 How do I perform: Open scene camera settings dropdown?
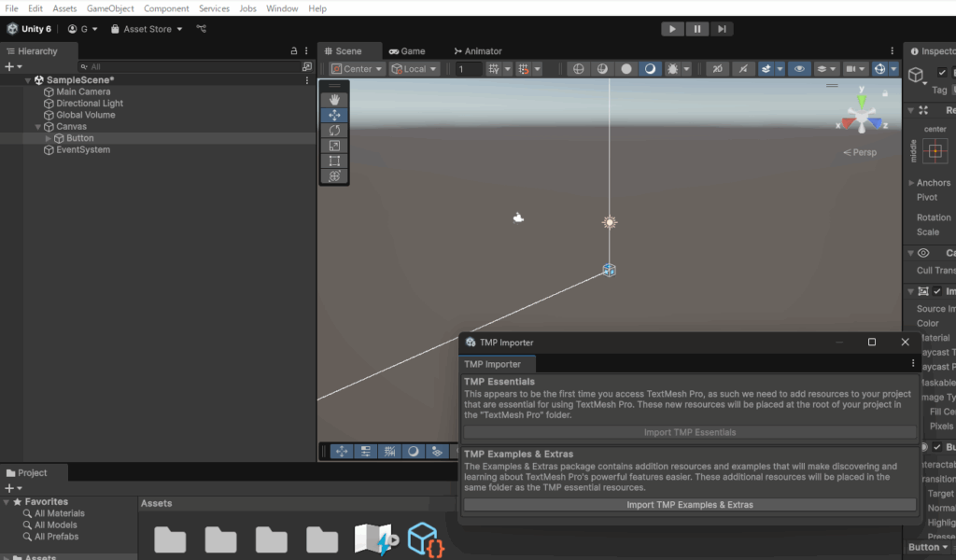[855, 69]
